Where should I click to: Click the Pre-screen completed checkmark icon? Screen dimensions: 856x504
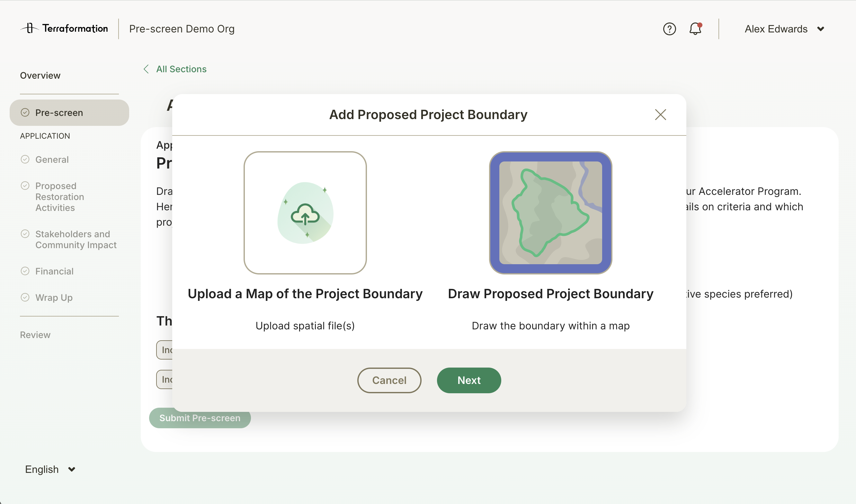(25, 112)
